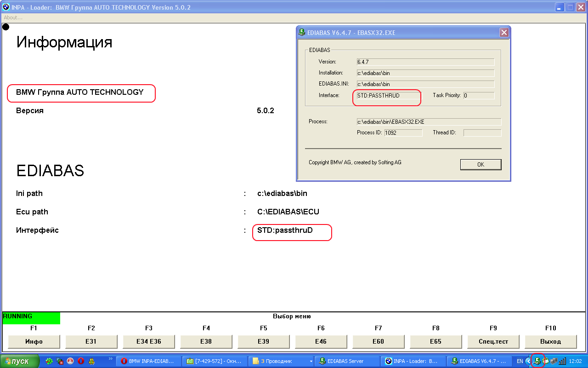Click the Task Priority field

(479, 96)
